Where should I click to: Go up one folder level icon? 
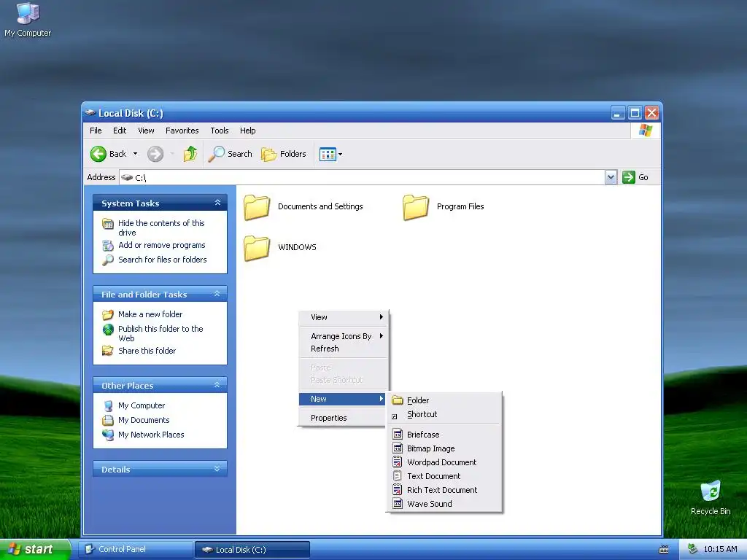tap(190, 154)
